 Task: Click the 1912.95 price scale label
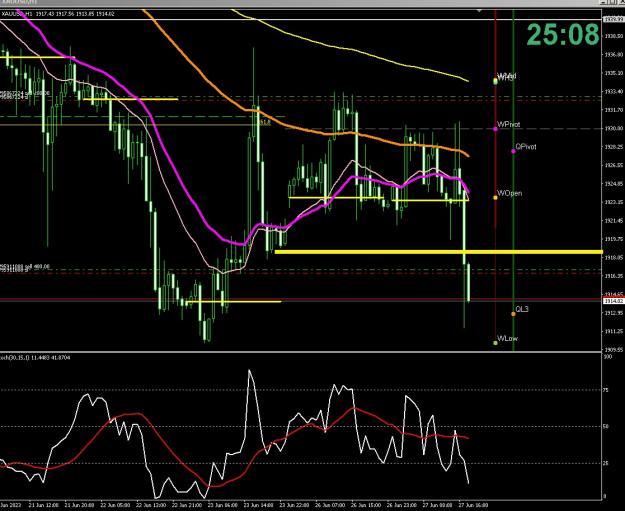pos(614,313)
